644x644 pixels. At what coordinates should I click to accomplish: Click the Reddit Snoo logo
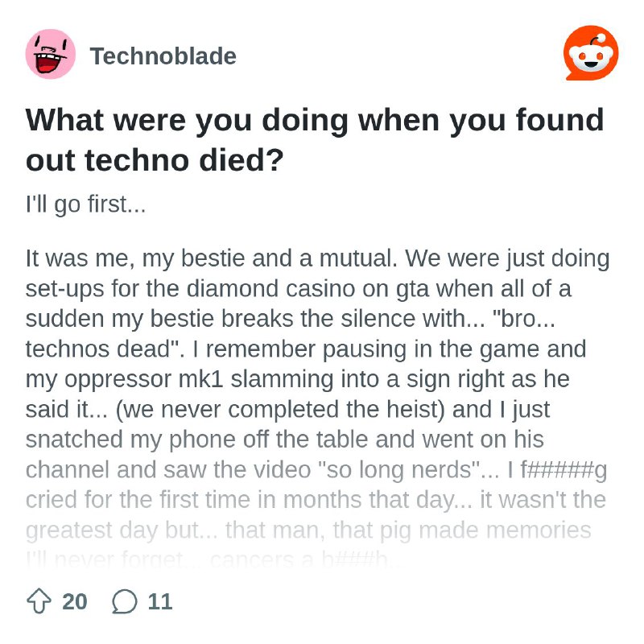(591, 53)
